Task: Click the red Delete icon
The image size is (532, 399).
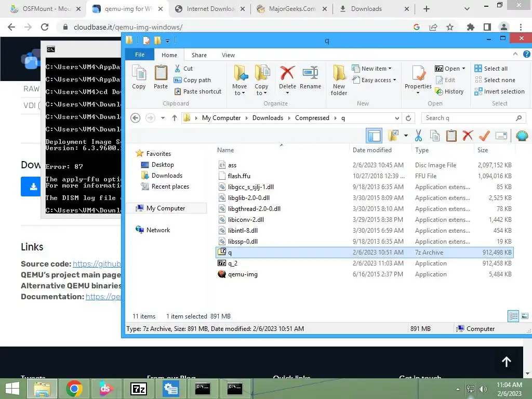Action: pyautogui.click(x=287, y=73)
